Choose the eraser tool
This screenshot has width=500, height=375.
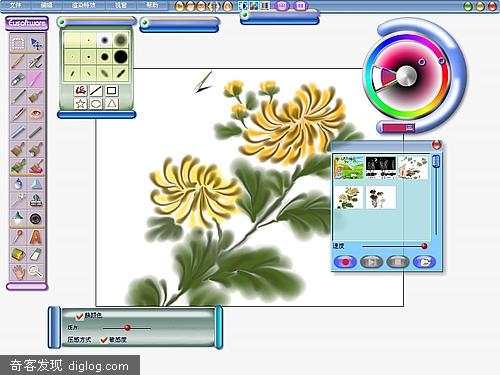point(36,255)
